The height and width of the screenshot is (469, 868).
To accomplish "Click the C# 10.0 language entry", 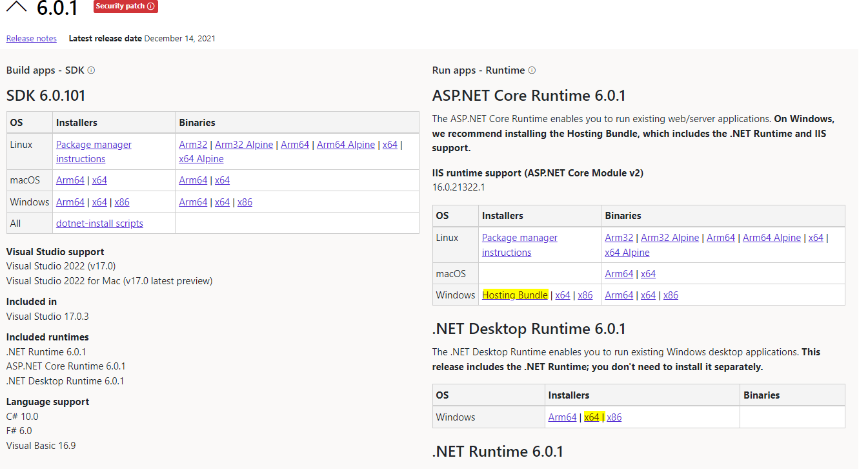I will click(23, 417).
